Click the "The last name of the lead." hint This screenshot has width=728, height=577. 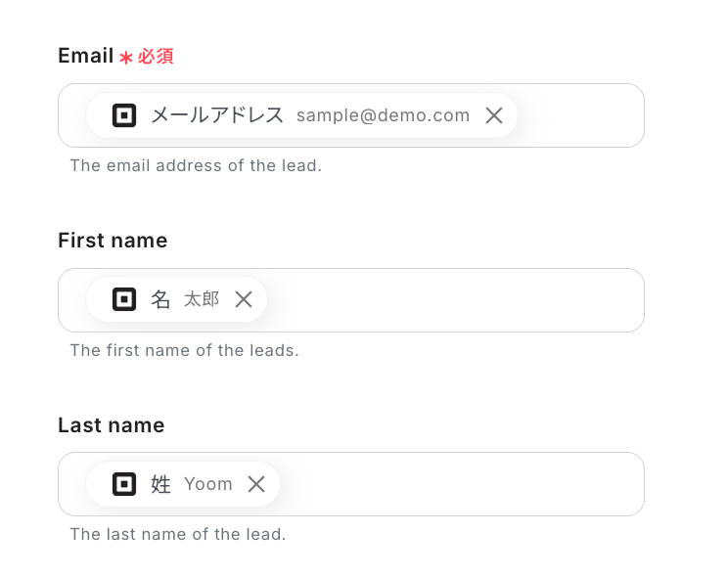pos(177,534)
